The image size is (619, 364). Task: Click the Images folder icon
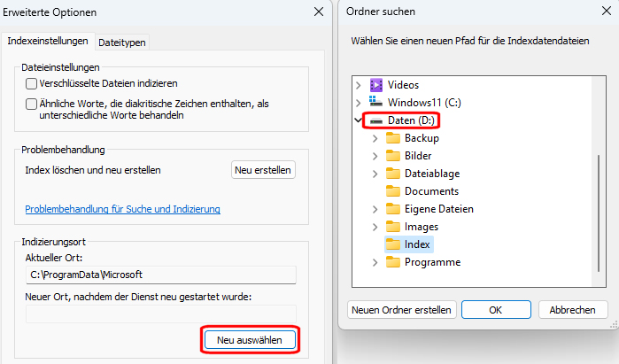click(393, 227)
